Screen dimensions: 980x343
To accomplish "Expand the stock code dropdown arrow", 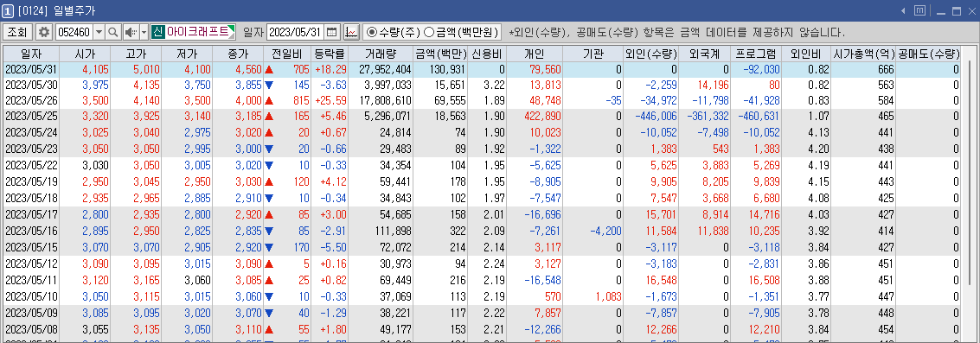I will tap(99, 32).
